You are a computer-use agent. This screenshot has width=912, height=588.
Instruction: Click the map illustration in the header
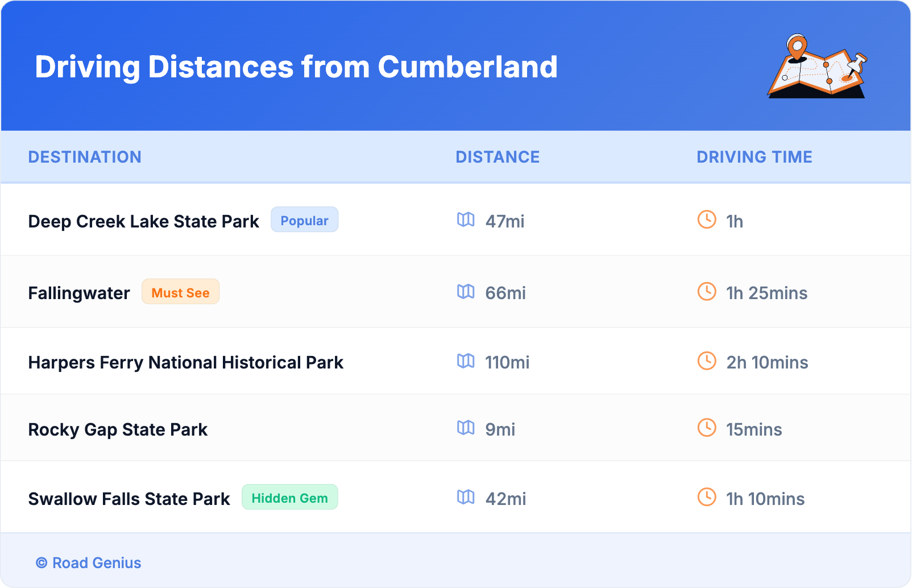point(817,67)
